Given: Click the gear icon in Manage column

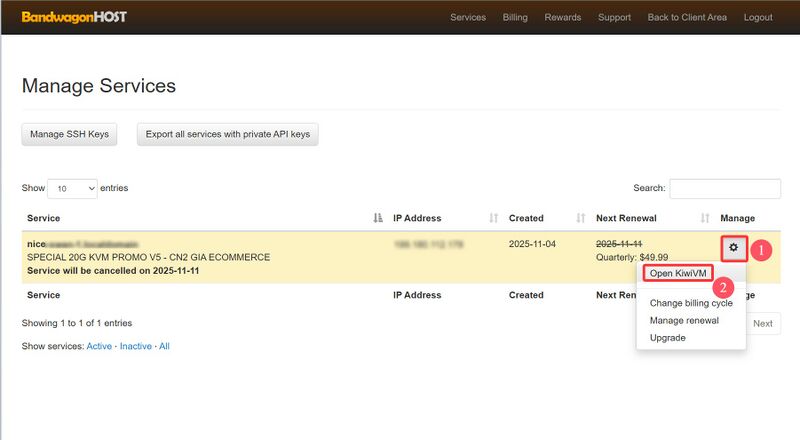Looking at the screenshot, I should point(733,247).
